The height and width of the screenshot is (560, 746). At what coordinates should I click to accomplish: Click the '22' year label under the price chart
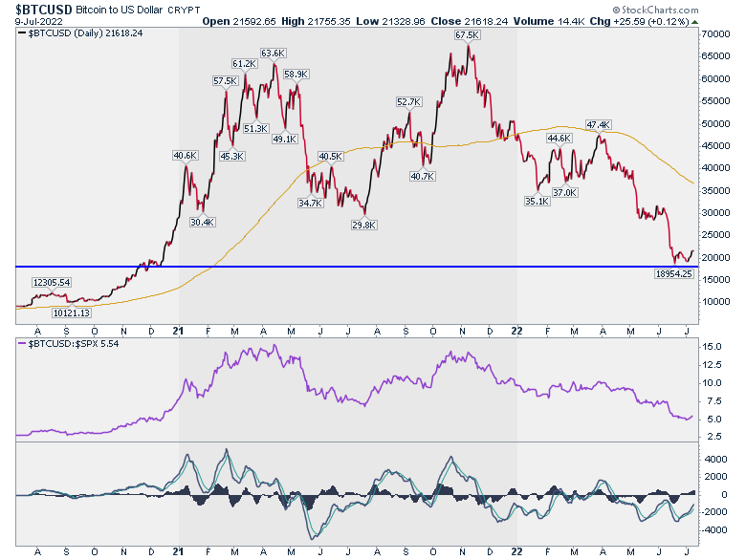coord(516,331)
